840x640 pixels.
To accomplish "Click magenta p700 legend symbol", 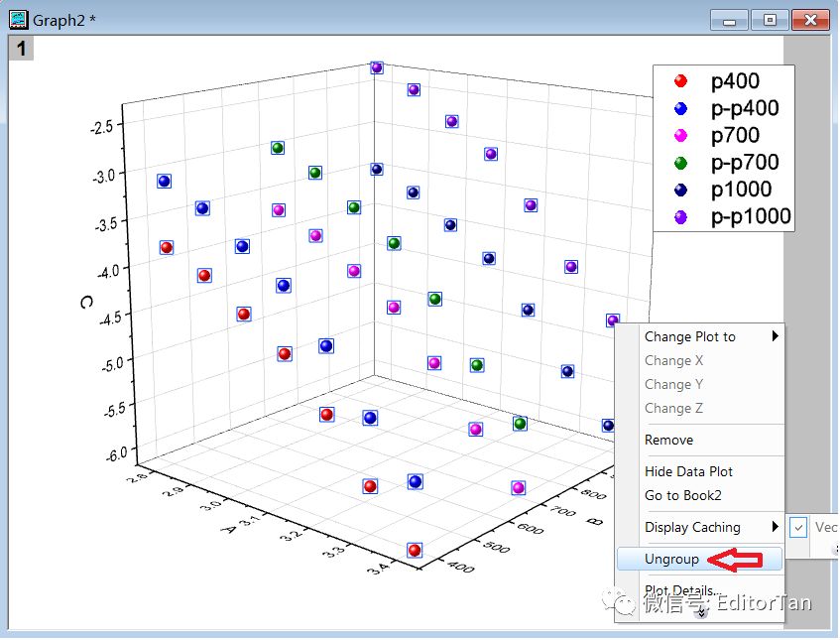I will (680, 136).
